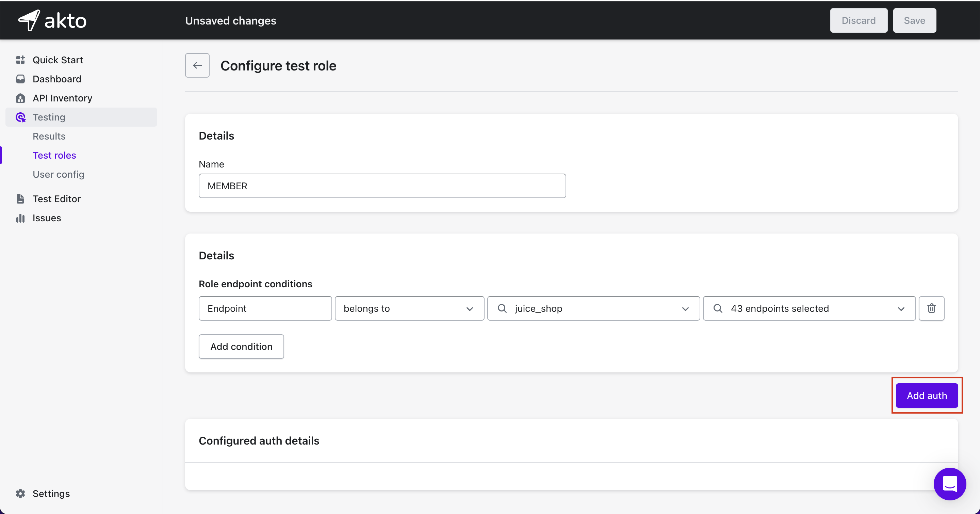Screen dimensions: 980x514
Task: Click the Dashboard sidebar icon
Action: [x=20, y=79]
